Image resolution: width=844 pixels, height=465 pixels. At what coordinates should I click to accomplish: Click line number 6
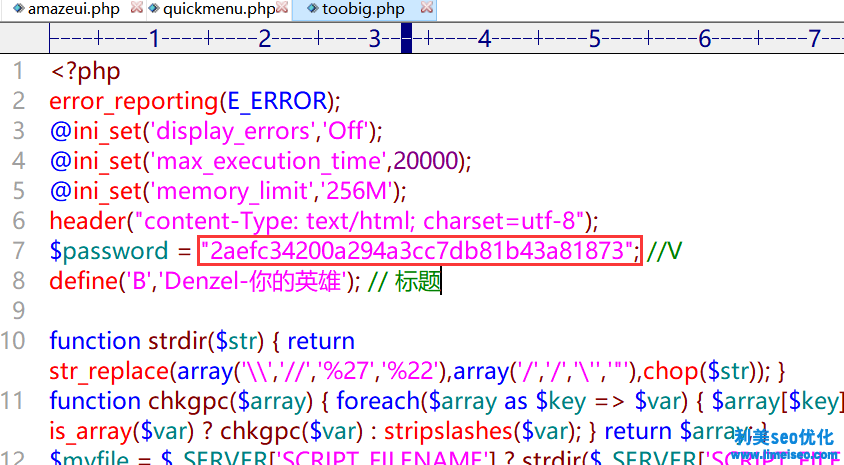pyautogui.click(x=18, y=221)
